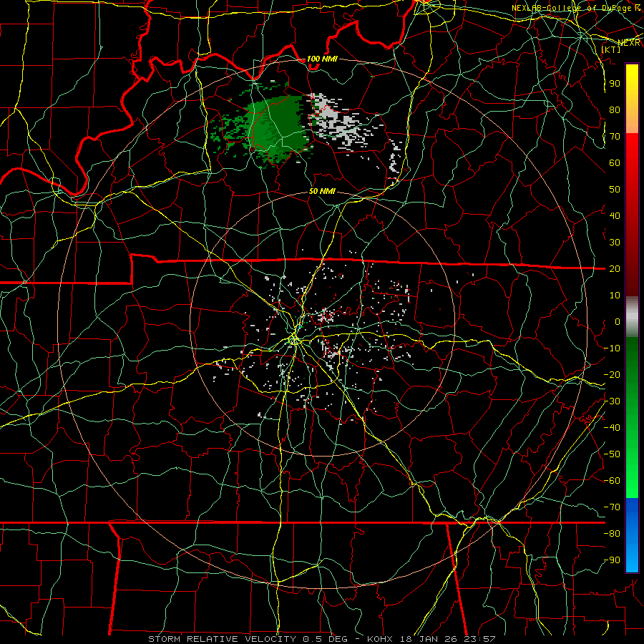Image resolution: width=644 pixels, height=644 pixels.
Task: Click the 80 knot scale label
Action: (x=615, y=109)
